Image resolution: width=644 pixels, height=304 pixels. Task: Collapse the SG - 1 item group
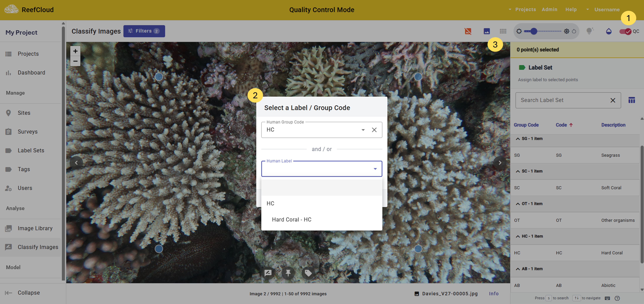[x=518, y=139]
